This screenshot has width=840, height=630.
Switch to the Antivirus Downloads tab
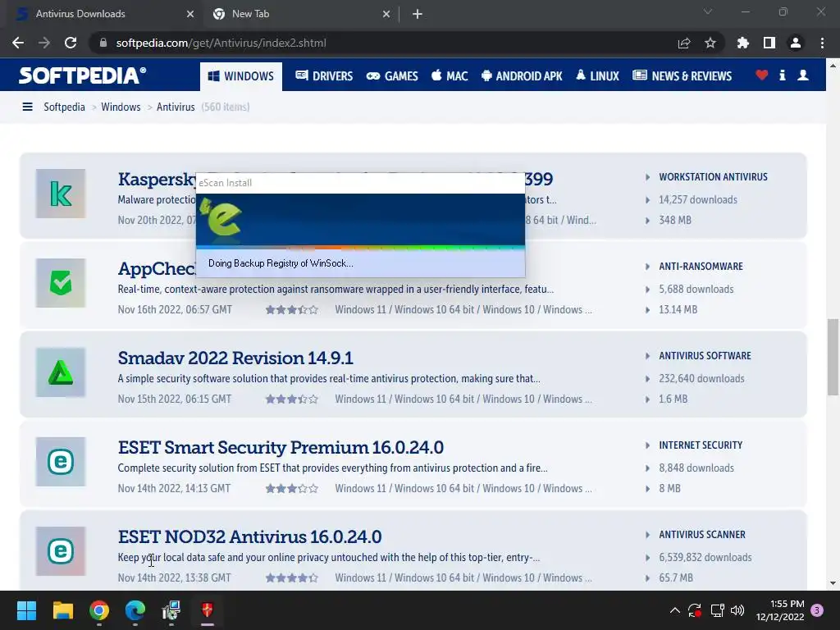pos(104,14)
